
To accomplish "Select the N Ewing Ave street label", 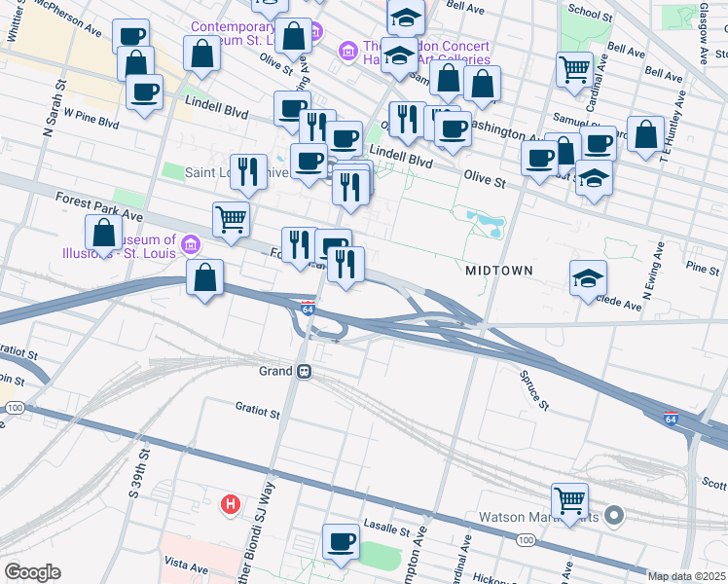I will 654,271.
